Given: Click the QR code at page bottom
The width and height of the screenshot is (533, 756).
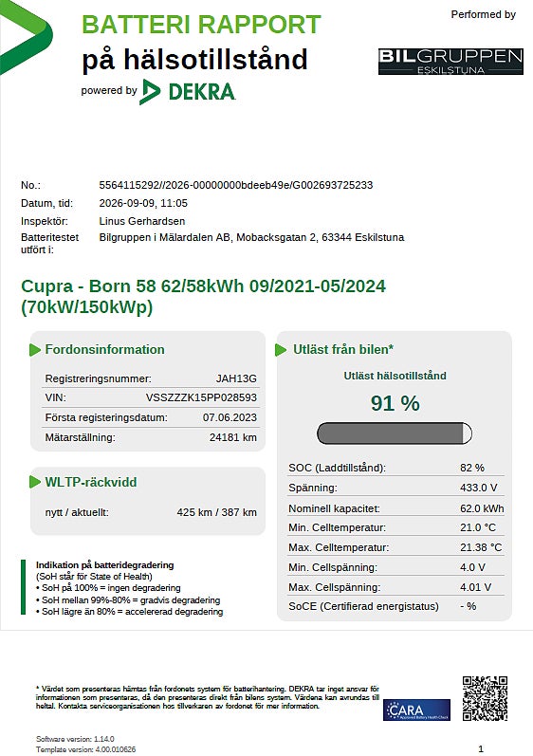Looking at the screenshot, I should [485, 698].
